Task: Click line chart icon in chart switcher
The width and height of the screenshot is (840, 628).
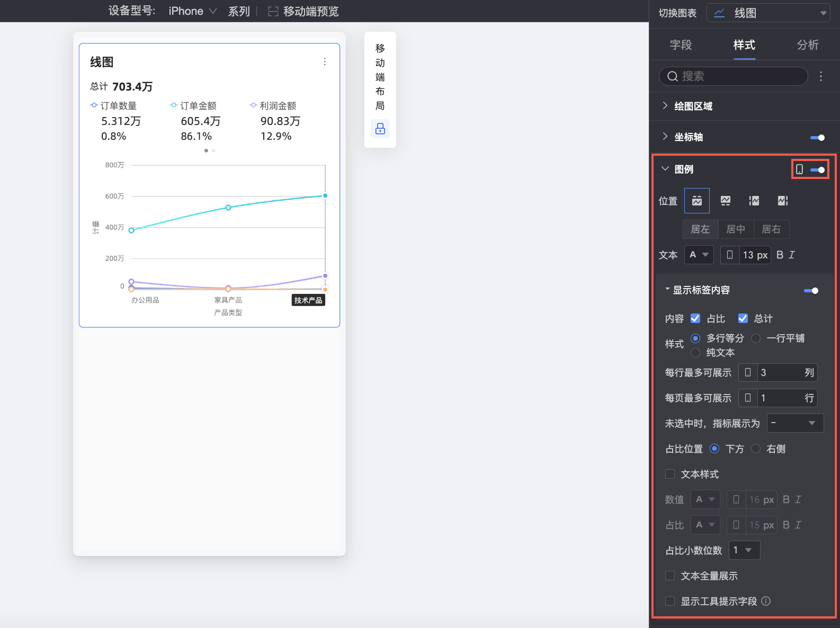Action: (719, 13)
